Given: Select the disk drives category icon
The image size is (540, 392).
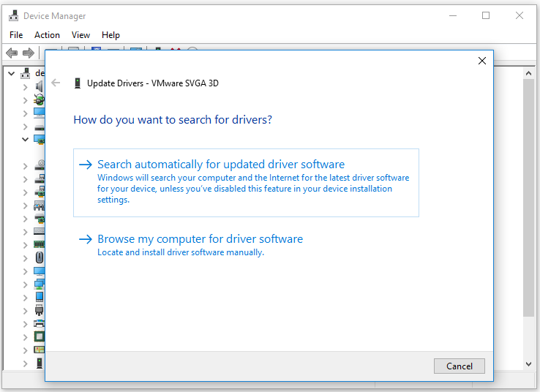Looking at the screenshot, I should coord(40,128).
